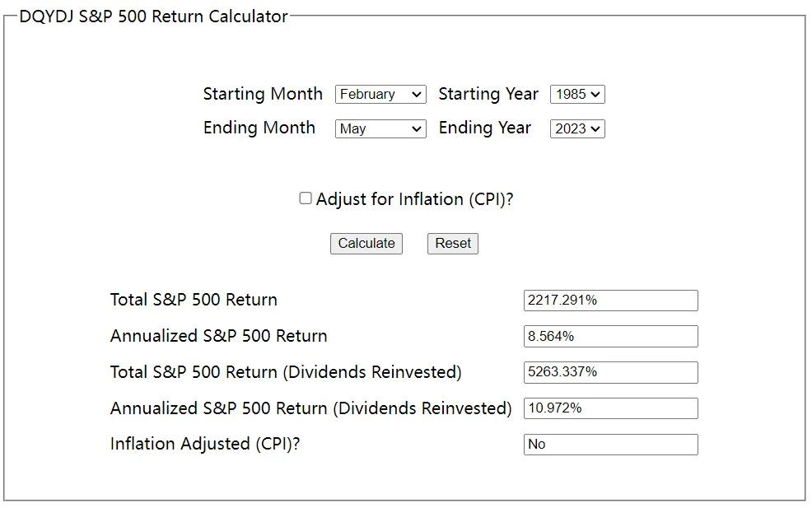Open the Starting Month dropdown showing February
The width and height of the screenshot is (812, 508).
click(380, 94)
